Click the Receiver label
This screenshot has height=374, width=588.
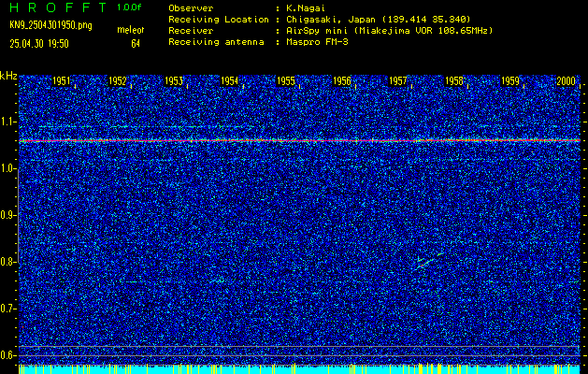[191, 31]
